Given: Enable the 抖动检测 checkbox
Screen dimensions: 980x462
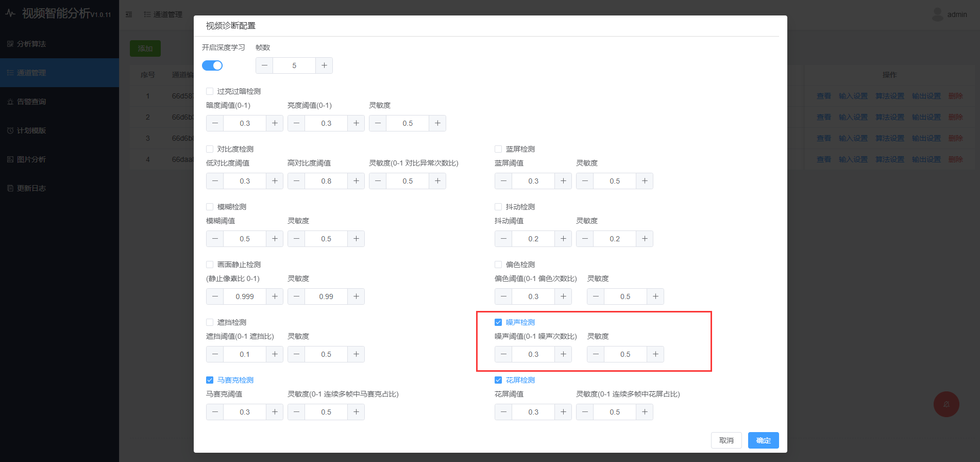Looking at the screenshot, I should tap(498, 207).
